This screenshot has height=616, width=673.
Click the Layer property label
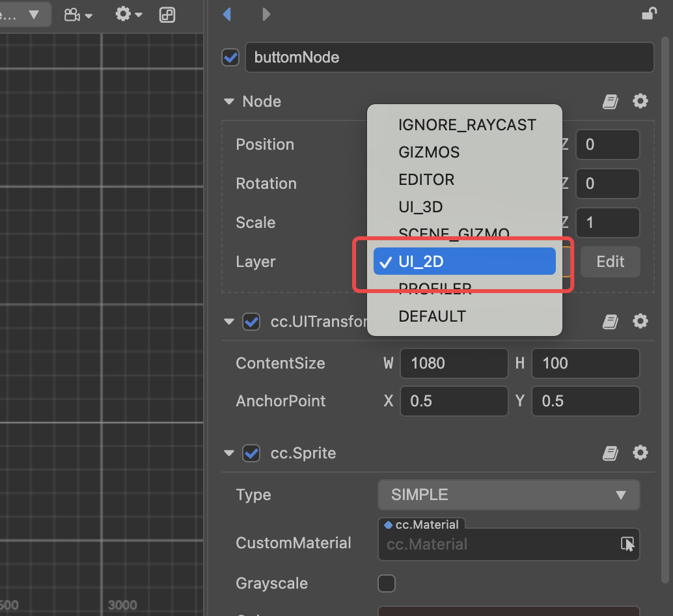255,261
